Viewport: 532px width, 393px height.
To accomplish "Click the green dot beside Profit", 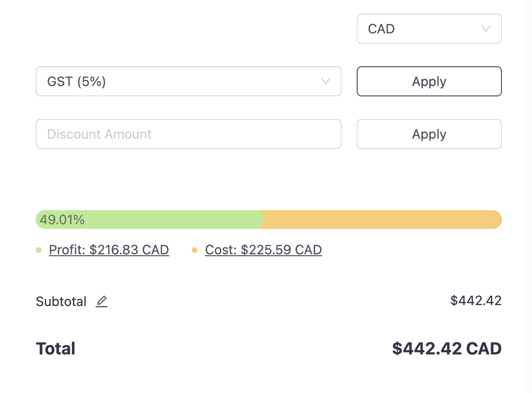I will tap(39, 250).
